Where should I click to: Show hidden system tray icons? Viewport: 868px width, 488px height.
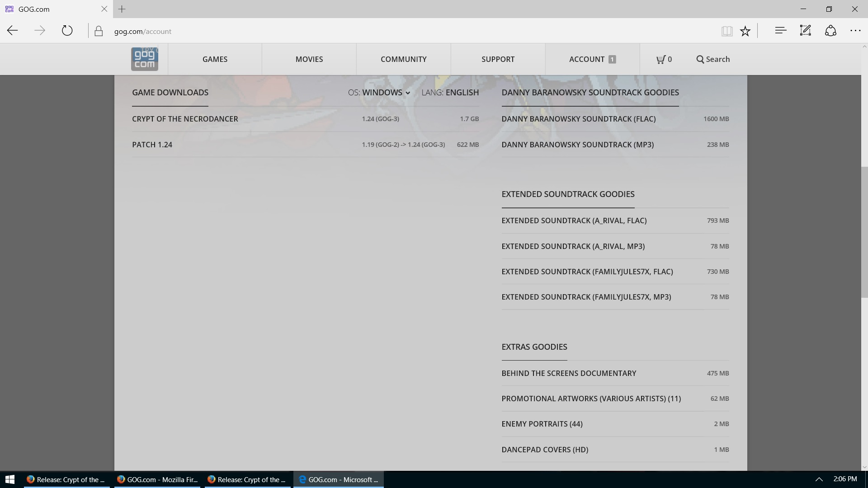(x=819, y=479)
